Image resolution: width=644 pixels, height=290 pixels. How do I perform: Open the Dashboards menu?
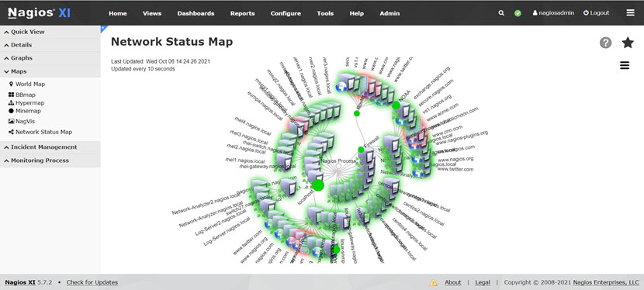click(196, 13)
